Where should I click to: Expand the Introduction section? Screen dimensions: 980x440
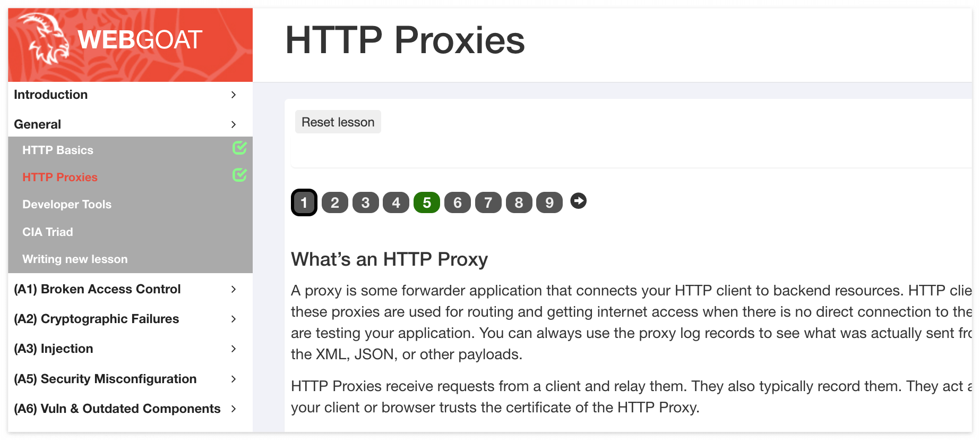234,95
